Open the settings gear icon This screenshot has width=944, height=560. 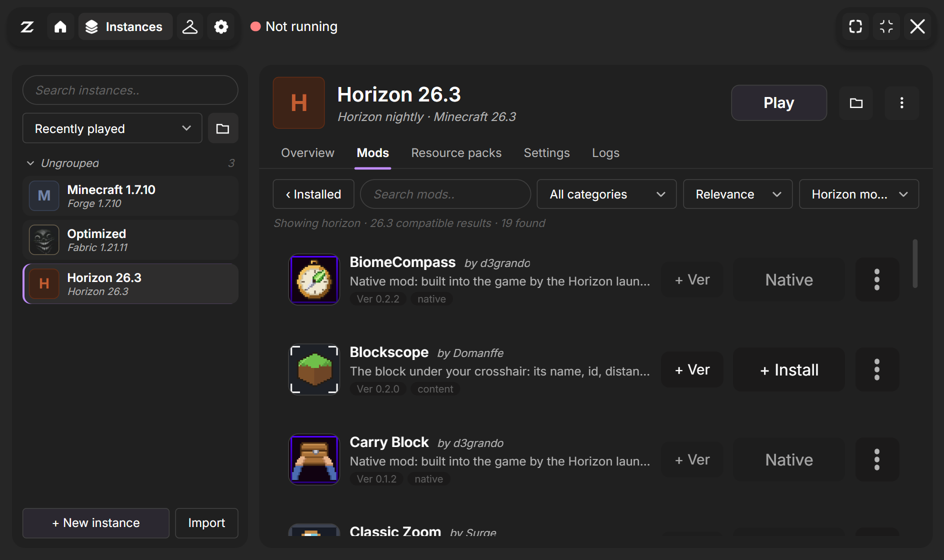coord(221,26)
